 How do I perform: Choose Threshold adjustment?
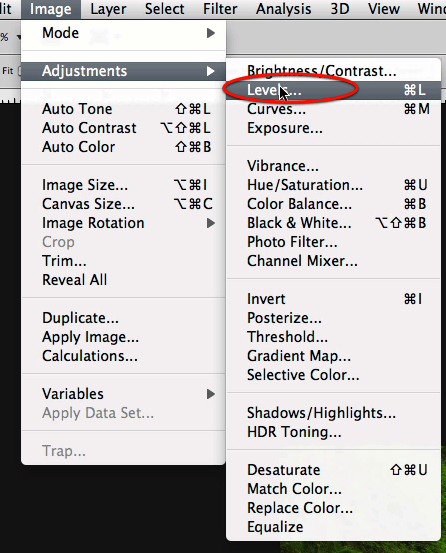click(x=333, y=337)
